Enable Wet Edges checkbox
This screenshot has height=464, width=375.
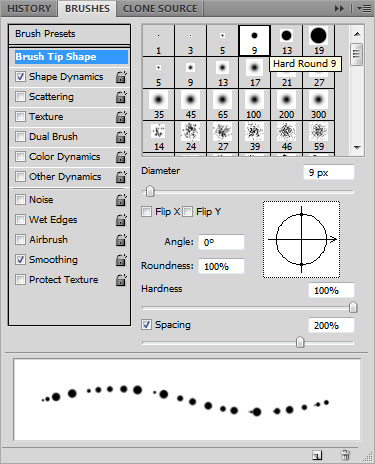[20, 220]
